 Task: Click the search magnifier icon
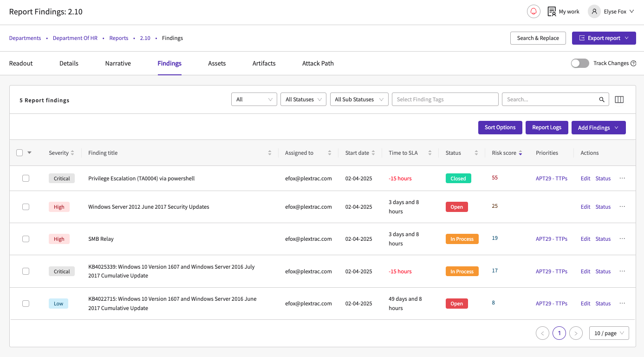point(602,99)
